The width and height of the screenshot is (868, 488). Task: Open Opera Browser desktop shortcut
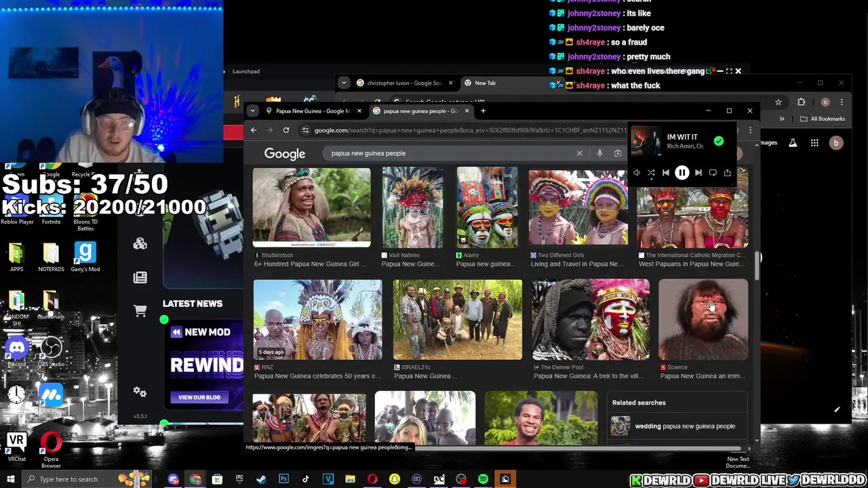tap(51, 451)
